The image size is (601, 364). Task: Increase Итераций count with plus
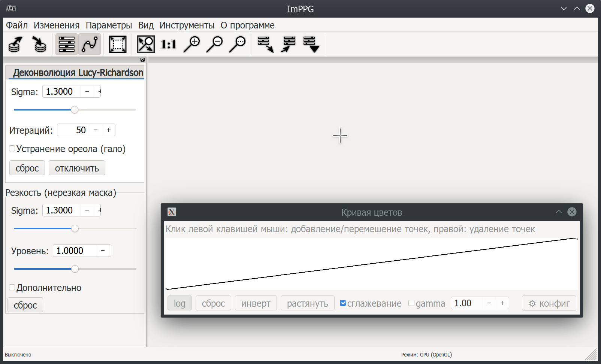(109, 130)
